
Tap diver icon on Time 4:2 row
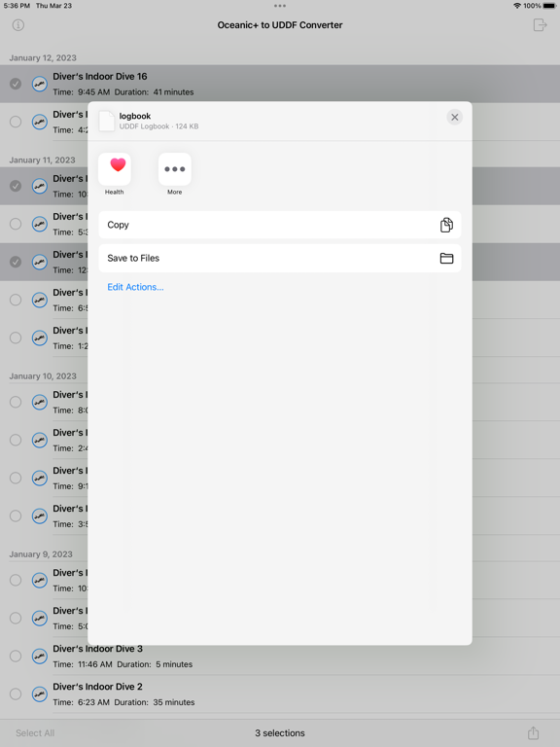pos(40,122)
